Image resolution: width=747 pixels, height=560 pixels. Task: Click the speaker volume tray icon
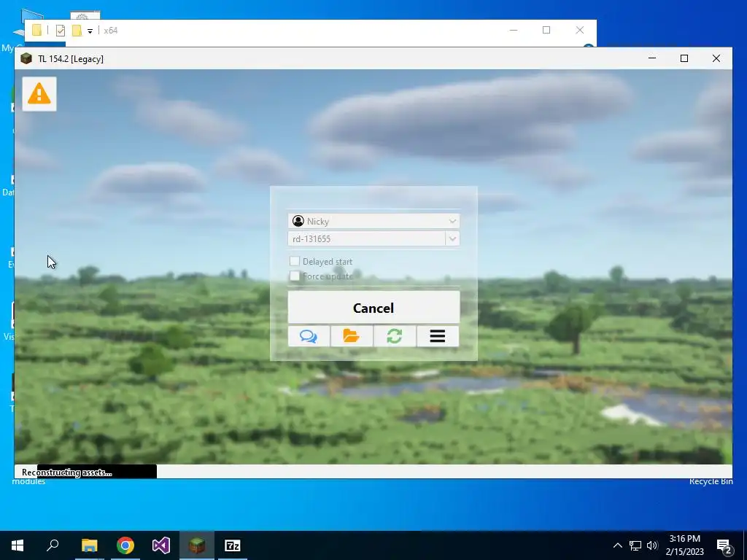pos(652,545)
